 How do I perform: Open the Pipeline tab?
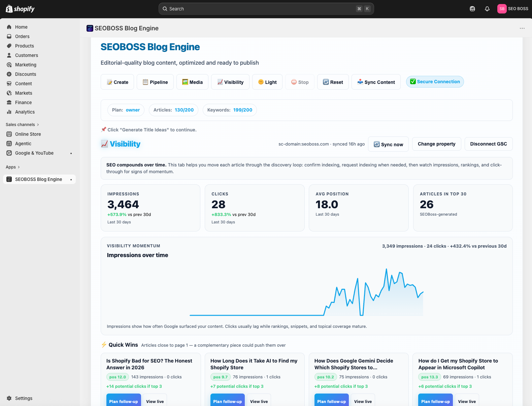155,82
